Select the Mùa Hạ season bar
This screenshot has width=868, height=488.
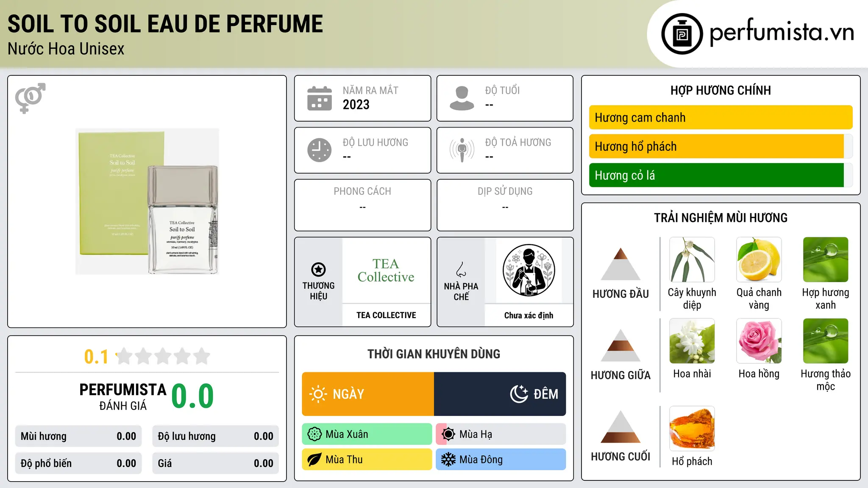tap(501, 434)
